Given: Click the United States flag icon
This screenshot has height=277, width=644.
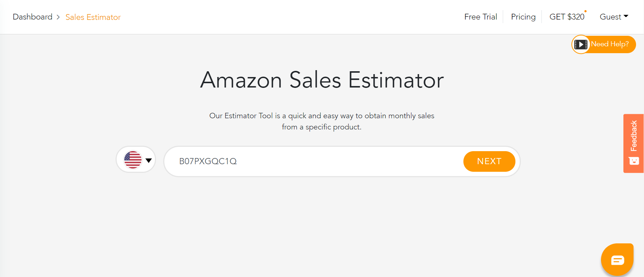Looking at the screenshot, I should point(133,159).
